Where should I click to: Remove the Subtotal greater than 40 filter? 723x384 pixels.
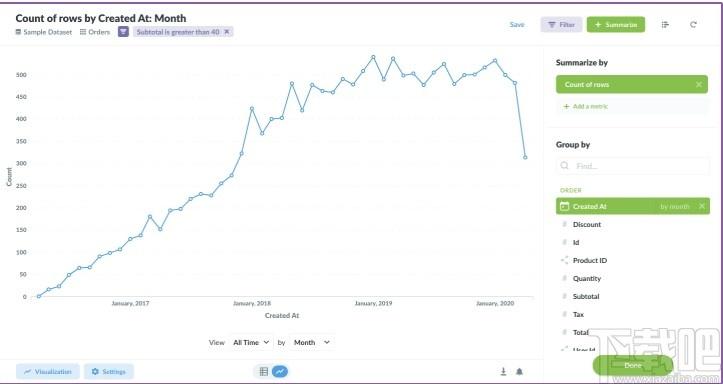pyautogui.click(x=226, y=32)
